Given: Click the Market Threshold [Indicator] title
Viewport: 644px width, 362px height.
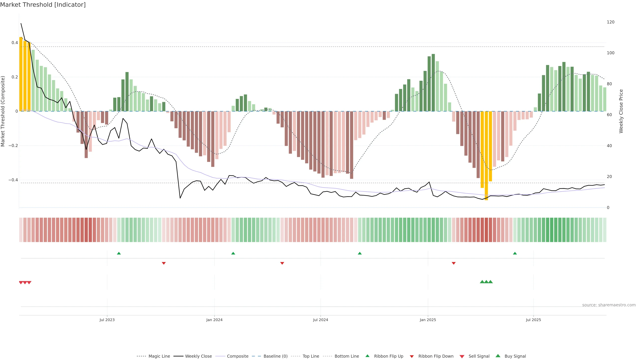Looking at the screenshot, I should point(43,5).
